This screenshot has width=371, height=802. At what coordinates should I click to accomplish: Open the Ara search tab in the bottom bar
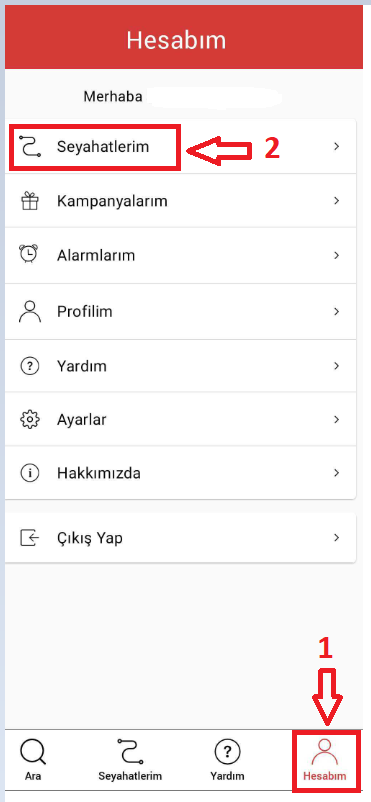tap(33, 760)
